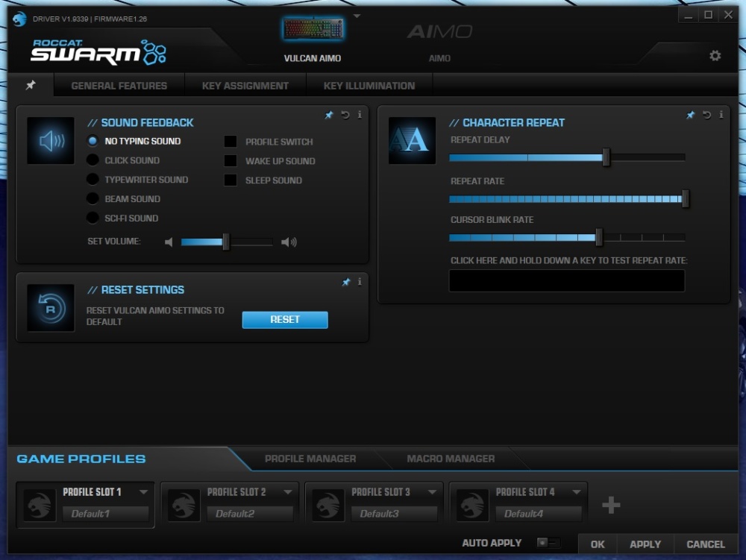Open the Key Assignment tab

point(245,86)
